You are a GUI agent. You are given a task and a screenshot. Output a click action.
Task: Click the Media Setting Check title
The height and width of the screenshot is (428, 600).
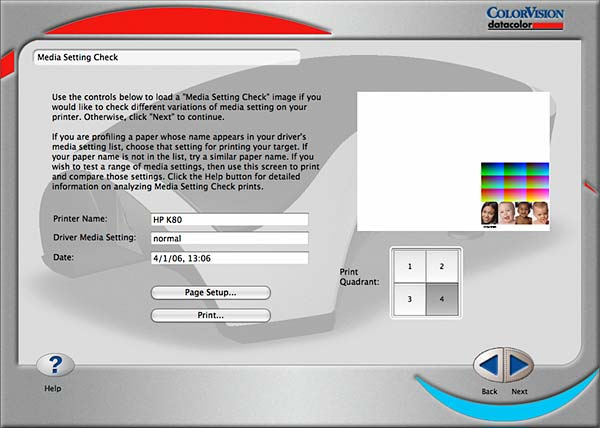pos(78,57)
